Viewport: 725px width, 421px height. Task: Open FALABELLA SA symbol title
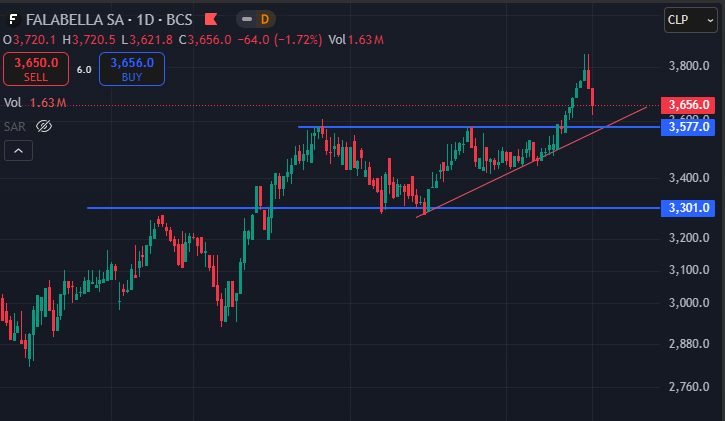(75, 20)
